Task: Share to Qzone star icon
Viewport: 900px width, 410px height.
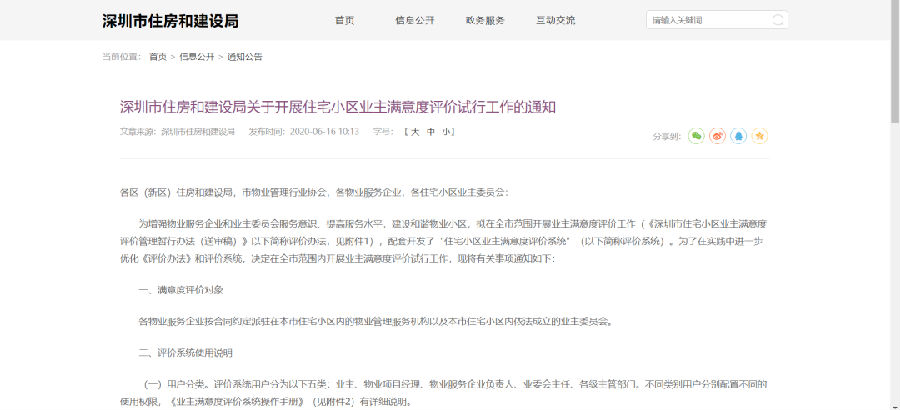Action: point(759,135)
